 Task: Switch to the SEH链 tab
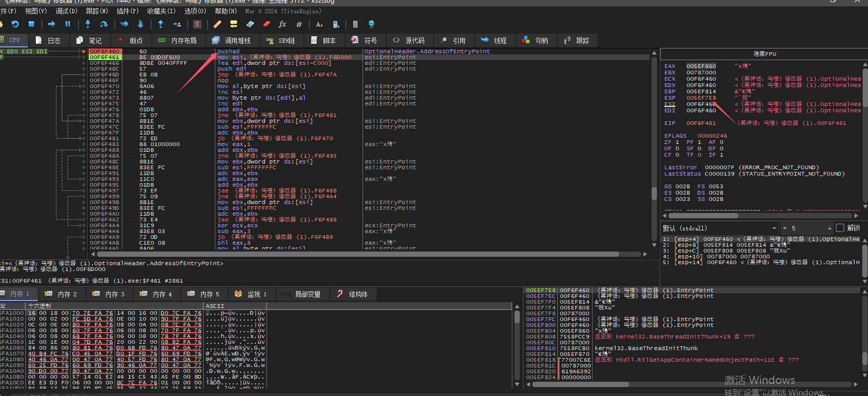281,41
